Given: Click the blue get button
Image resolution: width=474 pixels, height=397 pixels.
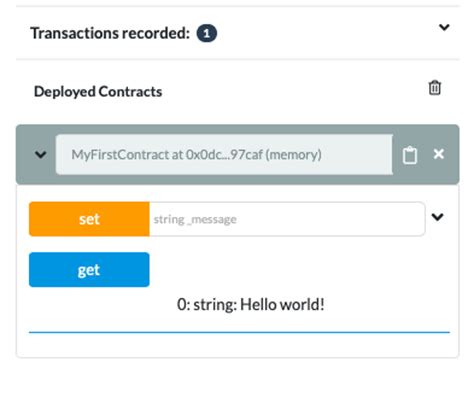Looking at the screenshot, I should (x=89, y=270).
